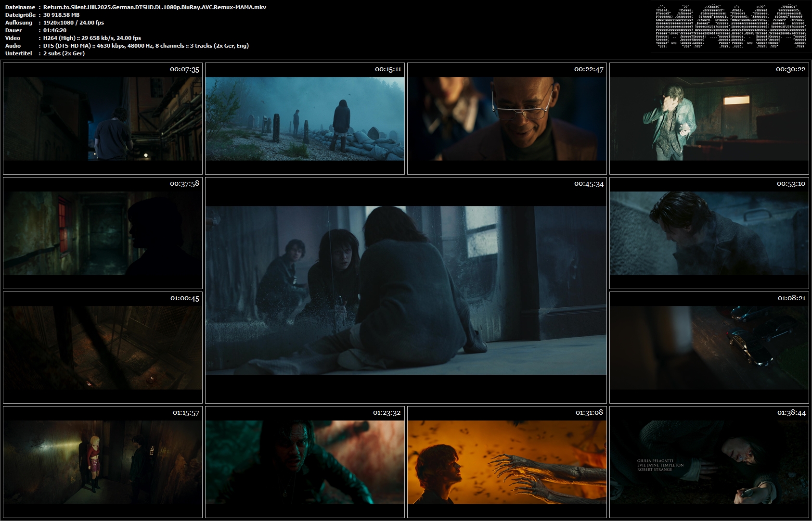Image resolution: width=812 pixels, height=521 pixels.
Task: Open the thumbnail at 00:07:35
Action: click(x=103, y=118)
